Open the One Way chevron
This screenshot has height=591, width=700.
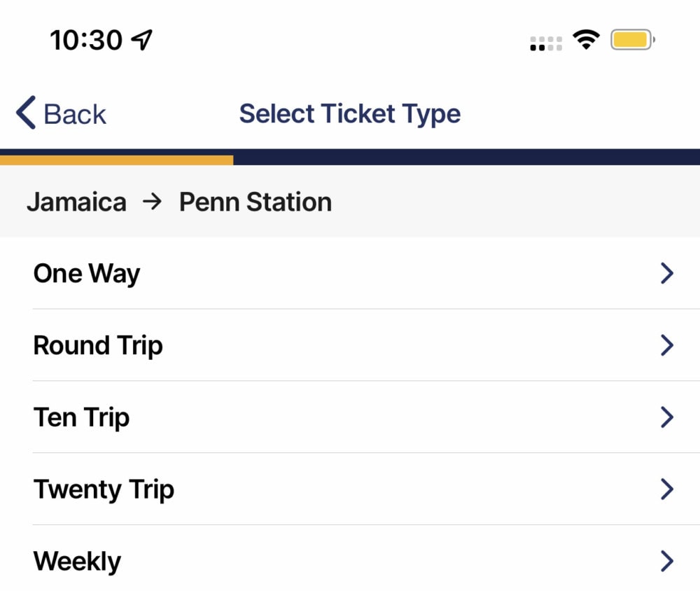tap(667, 273)
